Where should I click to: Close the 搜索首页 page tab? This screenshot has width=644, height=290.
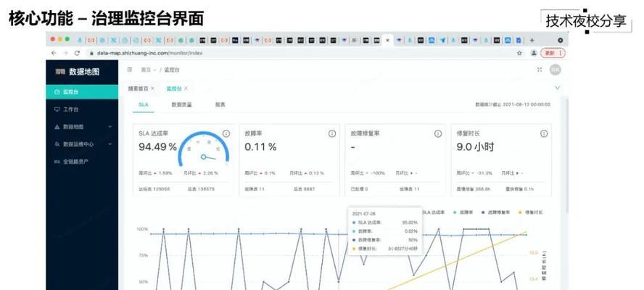click(x=153, y=88)
